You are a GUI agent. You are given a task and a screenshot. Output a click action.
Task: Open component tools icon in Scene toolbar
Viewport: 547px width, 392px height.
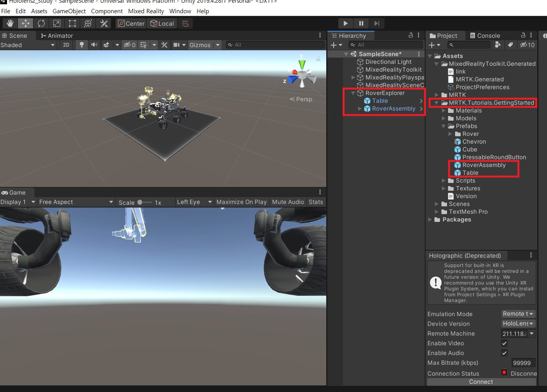164,45
